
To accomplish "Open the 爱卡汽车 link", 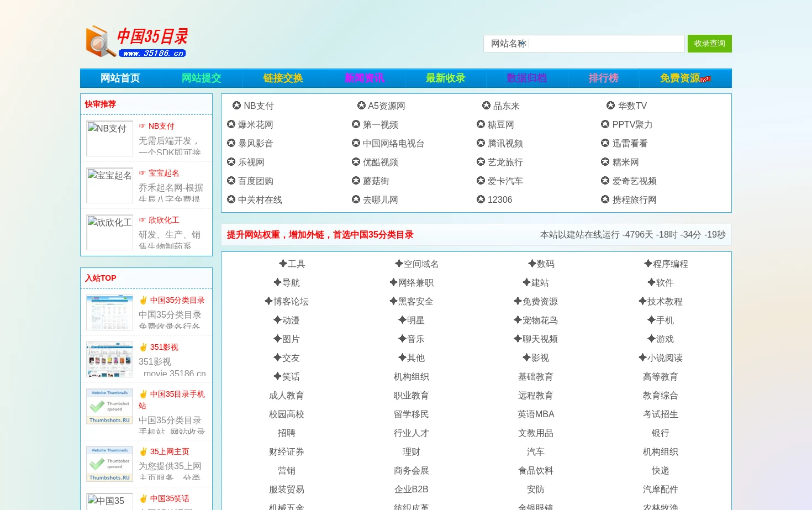I will (x=505, y=181).
